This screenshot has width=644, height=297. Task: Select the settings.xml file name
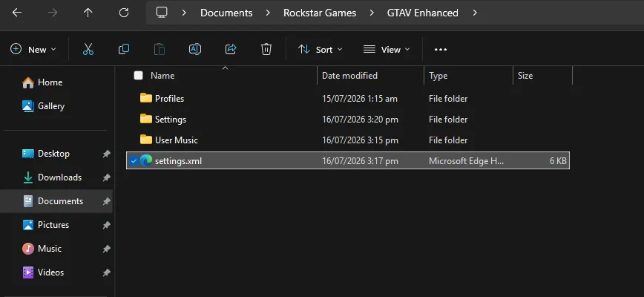point(178,161)
